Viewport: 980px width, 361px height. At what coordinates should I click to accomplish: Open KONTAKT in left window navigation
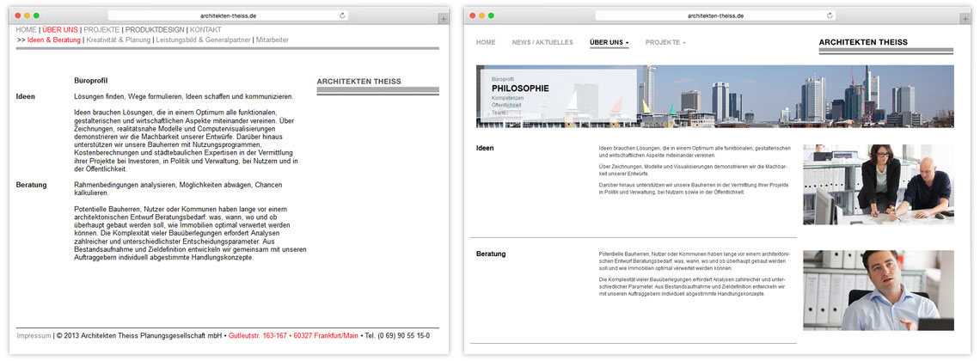pyautogui.click(x=205, y=29)
